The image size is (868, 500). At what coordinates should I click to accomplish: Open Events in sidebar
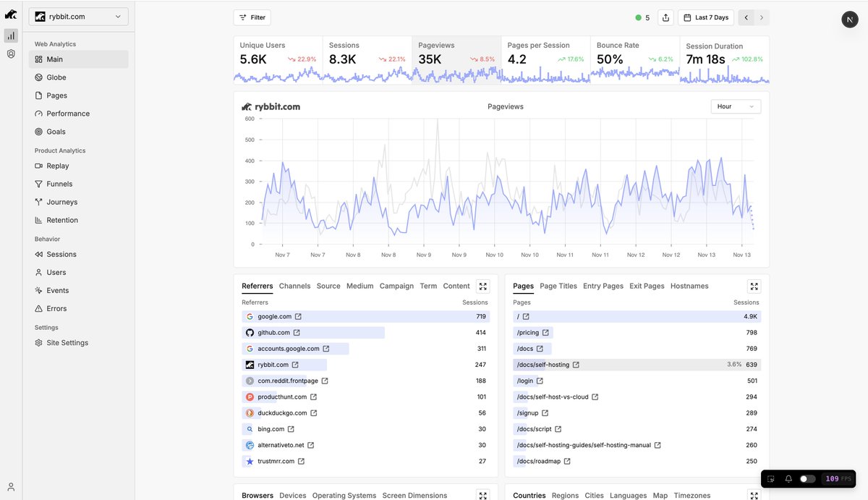point(79,290)
